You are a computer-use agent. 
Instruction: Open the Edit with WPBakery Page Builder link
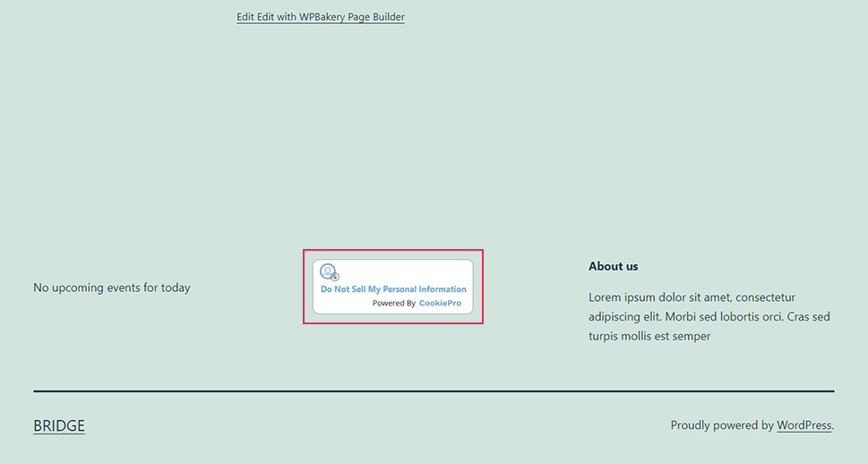[x=321, y=17]
